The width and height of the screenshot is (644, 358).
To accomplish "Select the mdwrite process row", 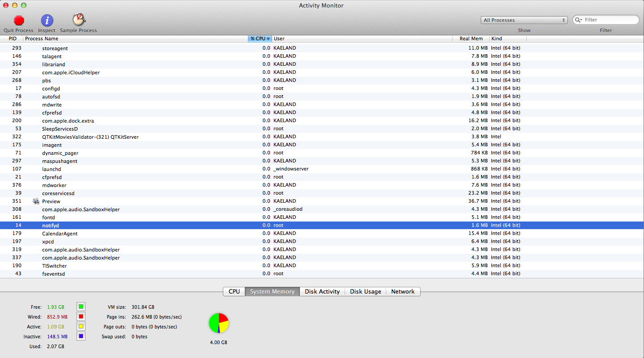I will coord(322,105).
